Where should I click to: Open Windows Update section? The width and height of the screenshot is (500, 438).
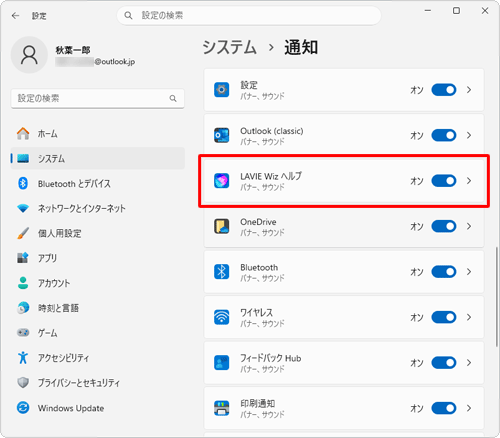pos(97,408)
